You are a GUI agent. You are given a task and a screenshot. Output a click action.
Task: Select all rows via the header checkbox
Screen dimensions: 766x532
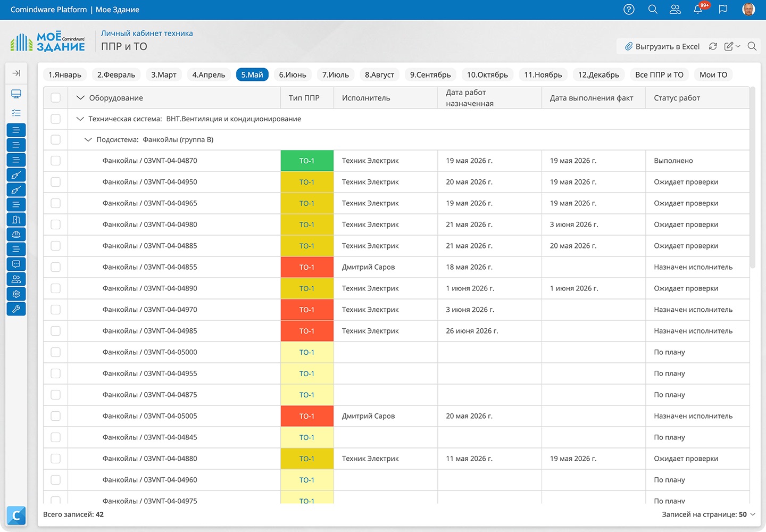pyautogui.click(x=55, y=98)
